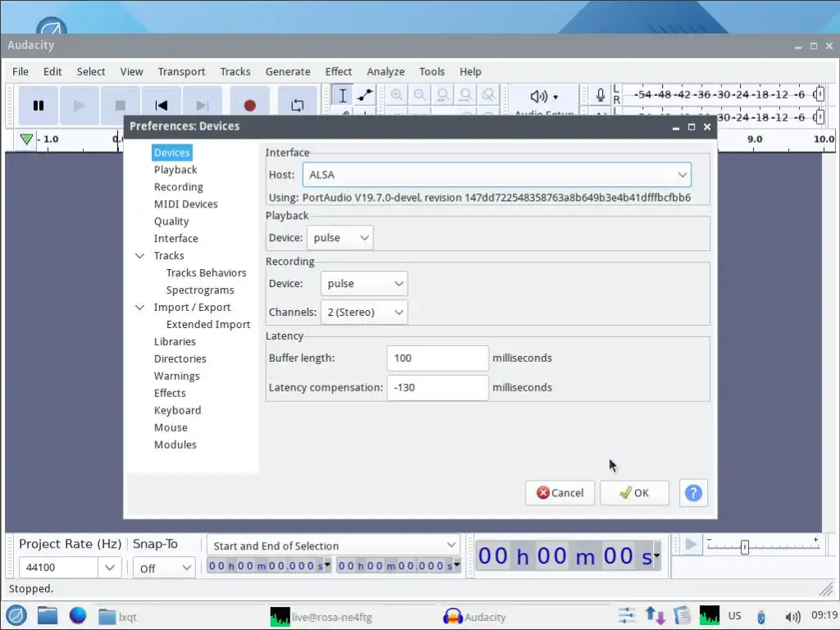
Task: Click the green playhead triangle on timeline
Action: [x=26, y=139]
